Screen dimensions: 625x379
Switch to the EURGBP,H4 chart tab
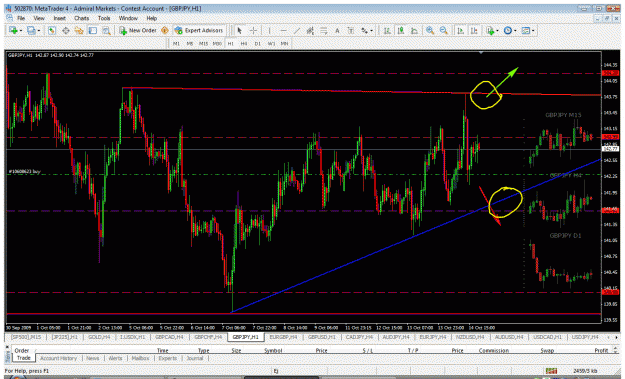283,337
